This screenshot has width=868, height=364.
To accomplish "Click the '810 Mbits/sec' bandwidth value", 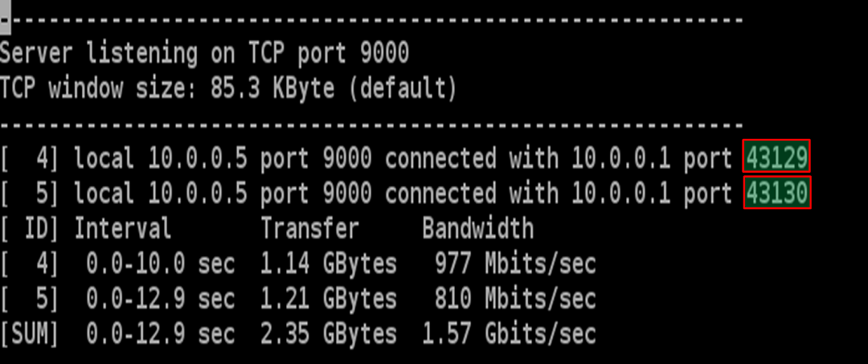I will pos(514,300).
